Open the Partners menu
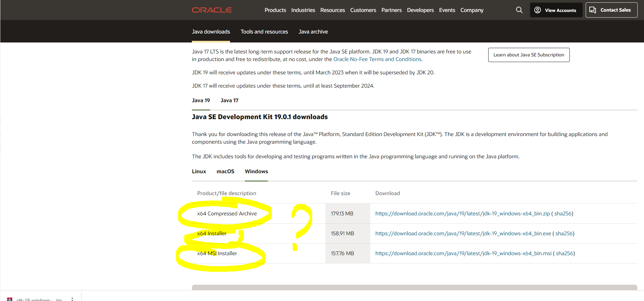The image size is (644, 301). click(x=391, y=10)
